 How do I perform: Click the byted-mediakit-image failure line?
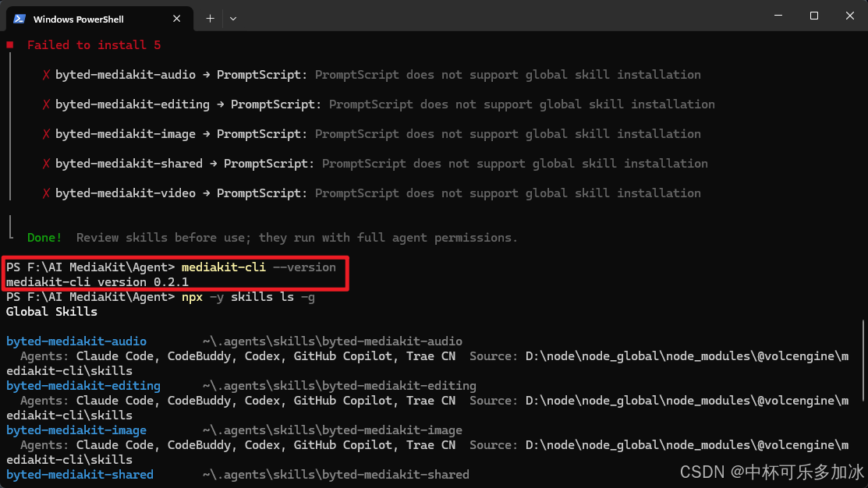click(371, 134)
